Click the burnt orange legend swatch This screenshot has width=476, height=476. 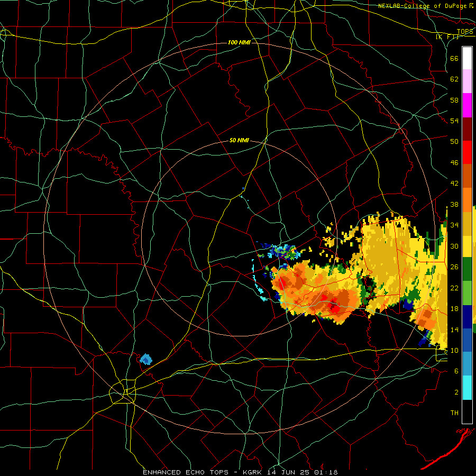(x=467, y=176)
